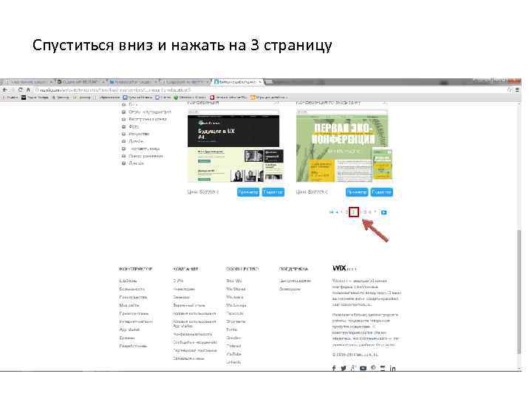Open the Chrome menu icon

pyautogui.click(x=517, y=90)
